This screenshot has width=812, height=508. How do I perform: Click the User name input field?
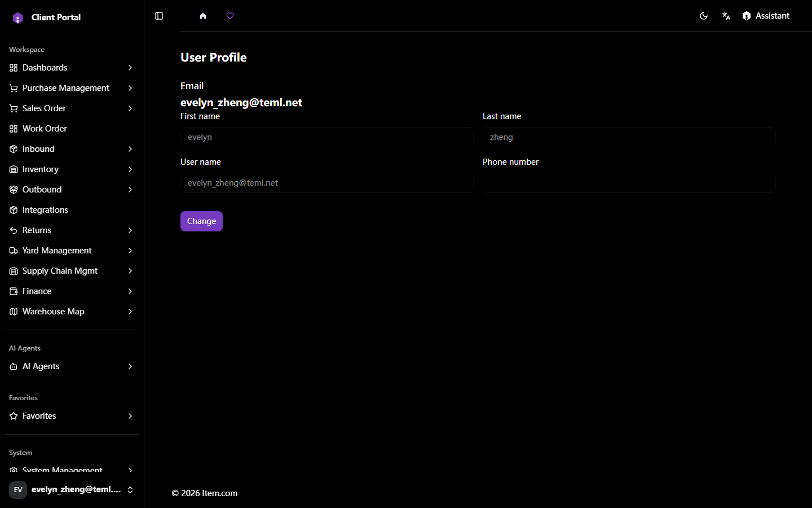(x=327, y=183)
